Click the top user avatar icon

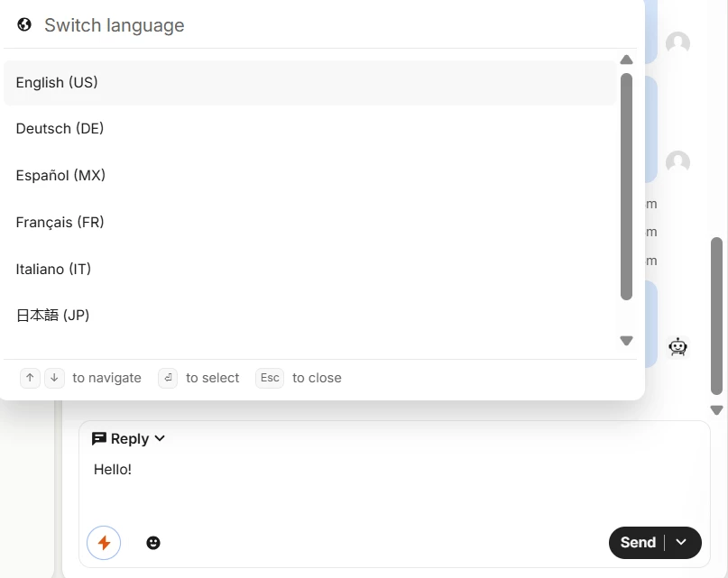click(x=677, y=43)
